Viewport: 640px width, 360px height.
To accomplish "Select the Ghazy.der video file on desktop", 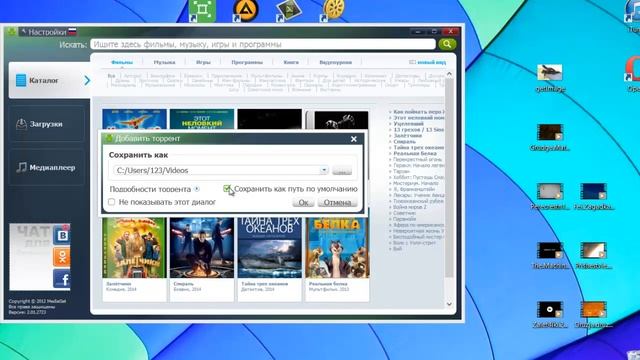I will 593,315.
